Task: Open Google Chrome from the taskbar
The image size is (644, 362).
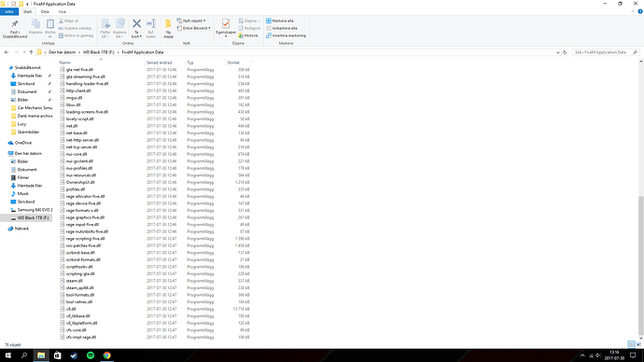Action: pyautogui.click(x=106, y=355)
